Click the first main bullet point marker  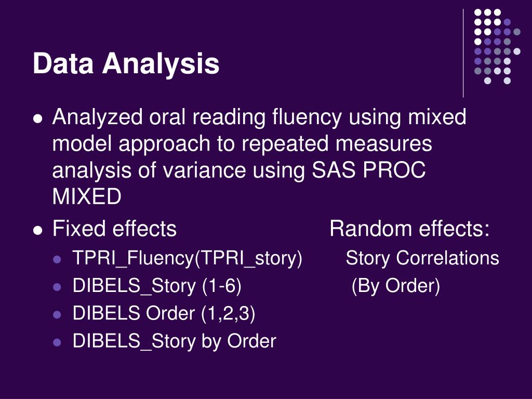pos(38,119)
